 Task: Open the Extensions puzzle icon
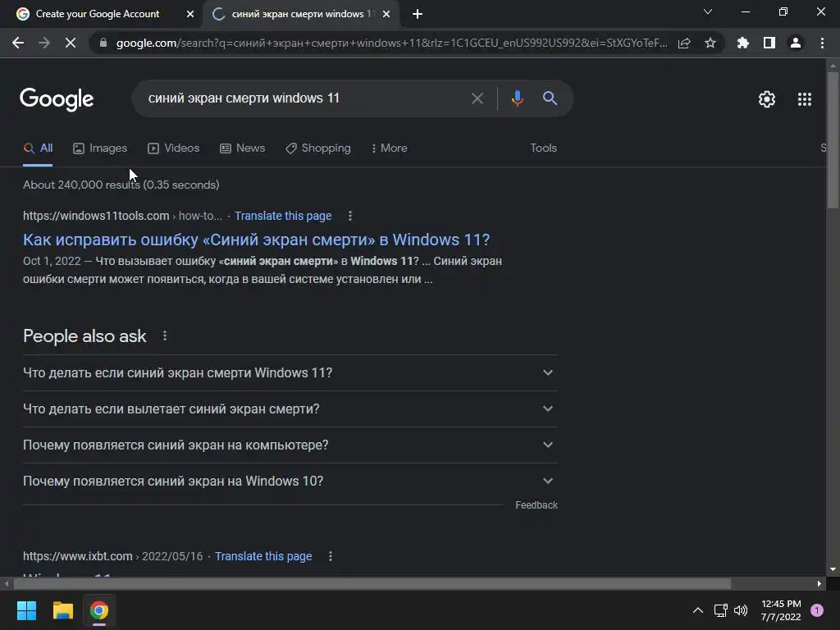coord(743,43)
